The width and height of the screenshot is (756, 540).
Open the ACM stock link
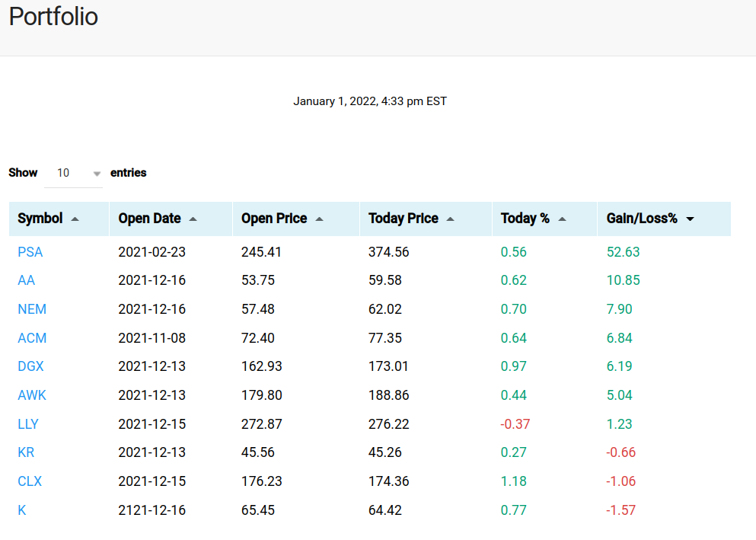(x=32, y=338)
